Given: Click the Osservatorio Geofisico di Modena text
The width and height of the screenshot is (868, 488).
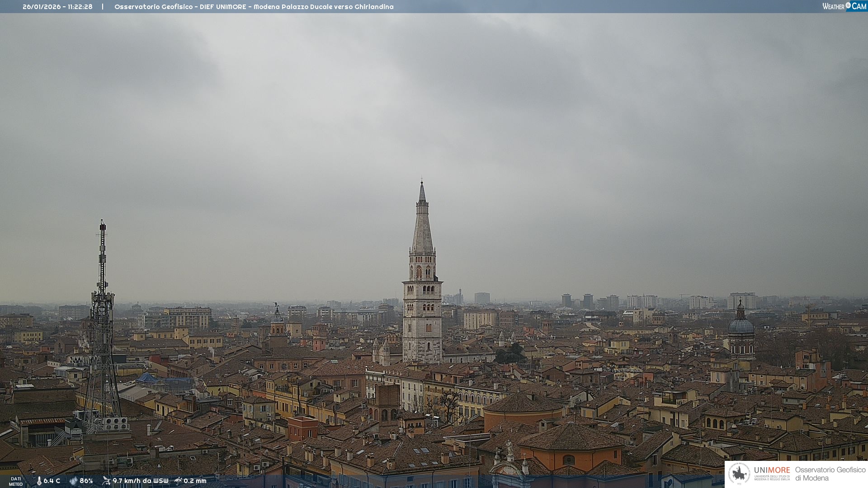Looking at the screenshot, I should (830, 474).
